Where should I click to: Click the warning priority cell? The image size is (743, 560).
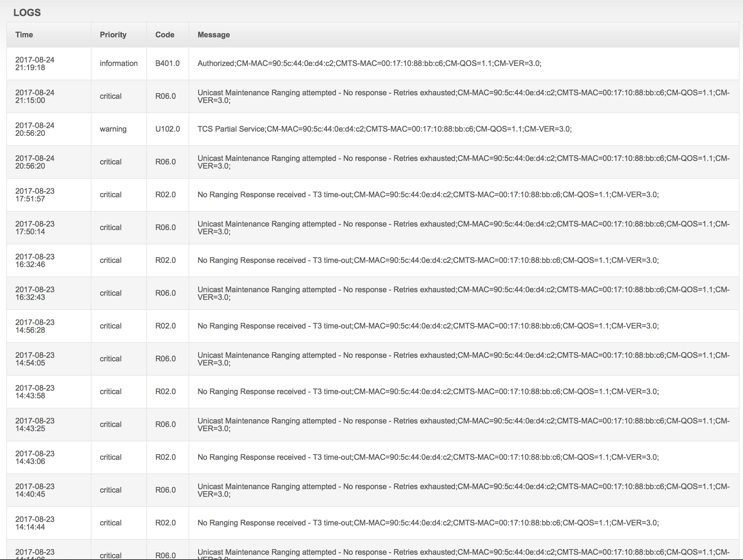(113, 129)
